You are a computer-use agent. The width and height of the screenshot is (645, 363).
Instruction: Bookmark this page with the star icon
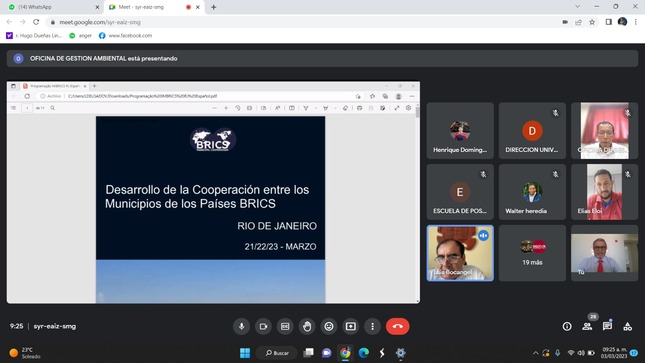coord(592,22)
